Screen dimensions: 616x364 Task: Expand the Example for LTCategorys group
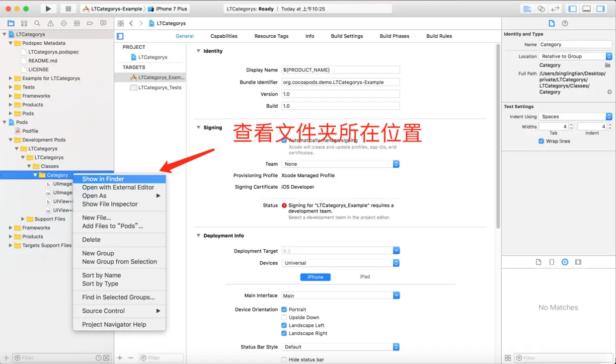(x=10, y=78)
